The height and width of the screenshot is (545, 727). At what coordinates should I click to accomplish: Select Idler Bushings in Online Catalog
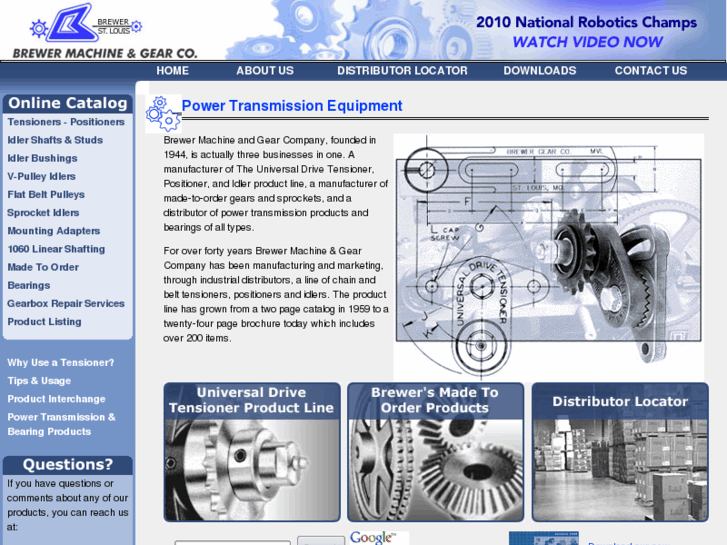point(42,158)
